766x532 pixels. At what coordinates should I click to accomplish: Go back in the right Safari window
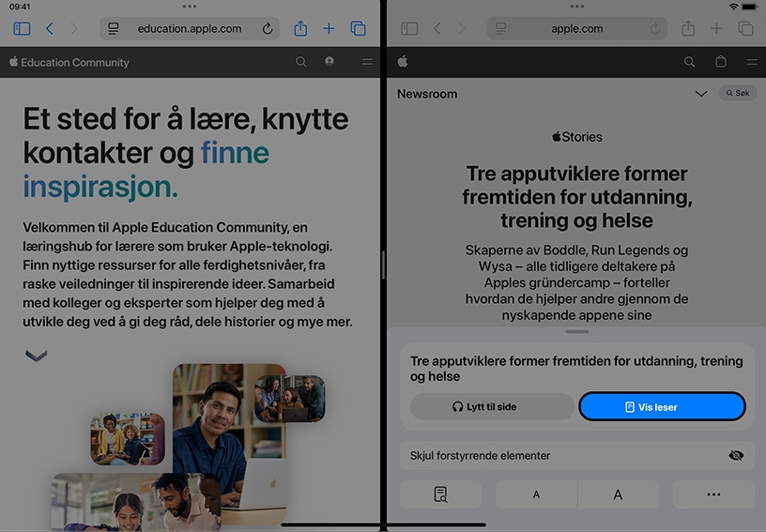tap(437, 29)
